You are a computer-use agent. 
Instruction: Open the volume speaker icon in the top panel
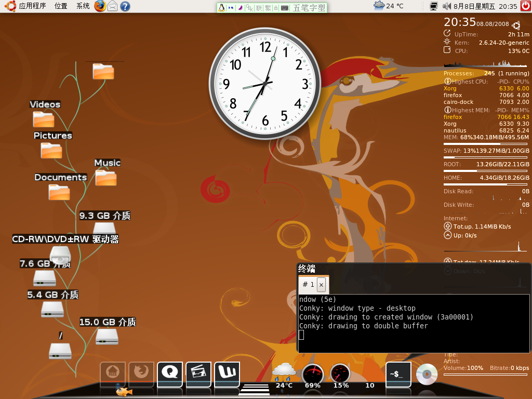coord(446,6)
